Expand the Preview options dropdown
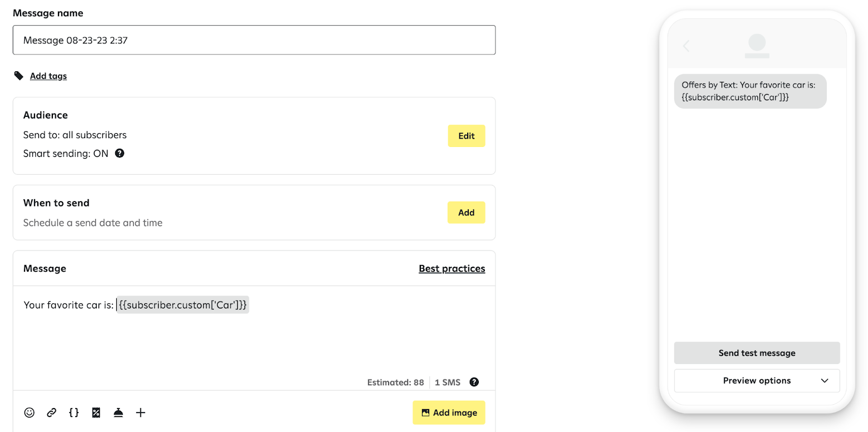This screenshot has height=432, width=868. (757, 381)
